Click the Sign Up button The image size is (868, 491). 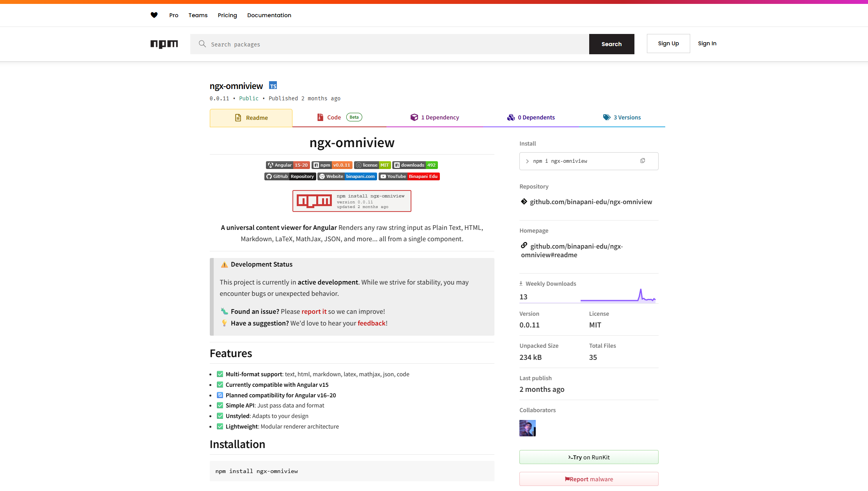click(x=668, y=44)
